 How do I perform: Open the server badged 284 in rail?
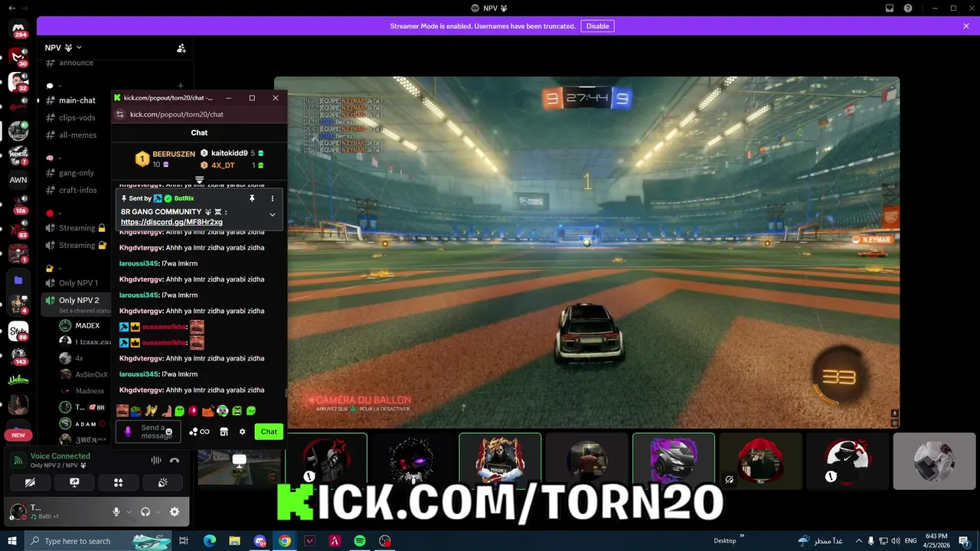click(18, 31)
